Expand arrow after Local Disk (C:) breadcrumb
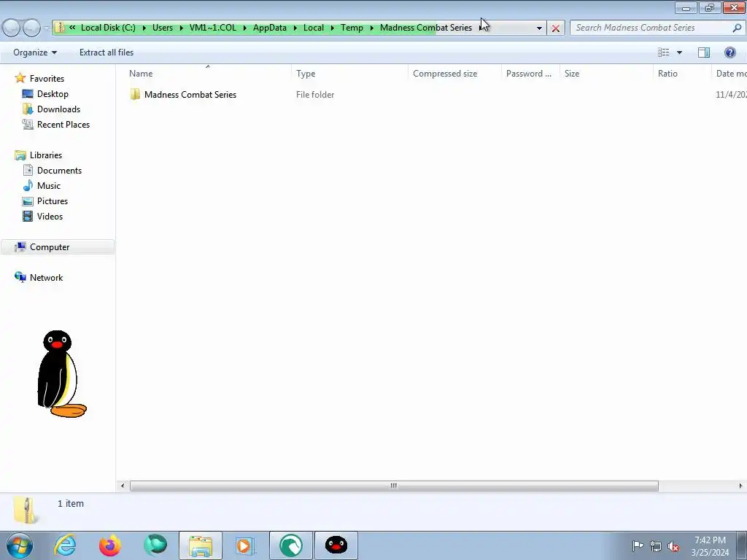747x560 pixels. (x=144, y=28)
